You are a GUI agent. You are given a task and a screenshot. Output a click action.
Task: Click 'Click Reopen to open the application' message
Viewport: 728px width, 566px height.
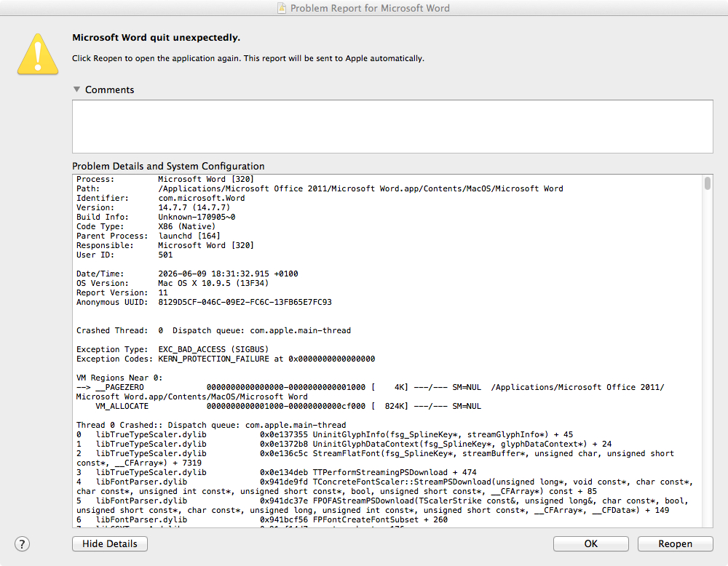248,58
